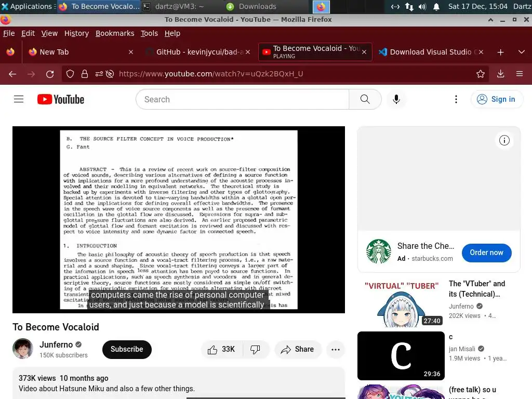Open the List all tabs chevron

[522, 52]
